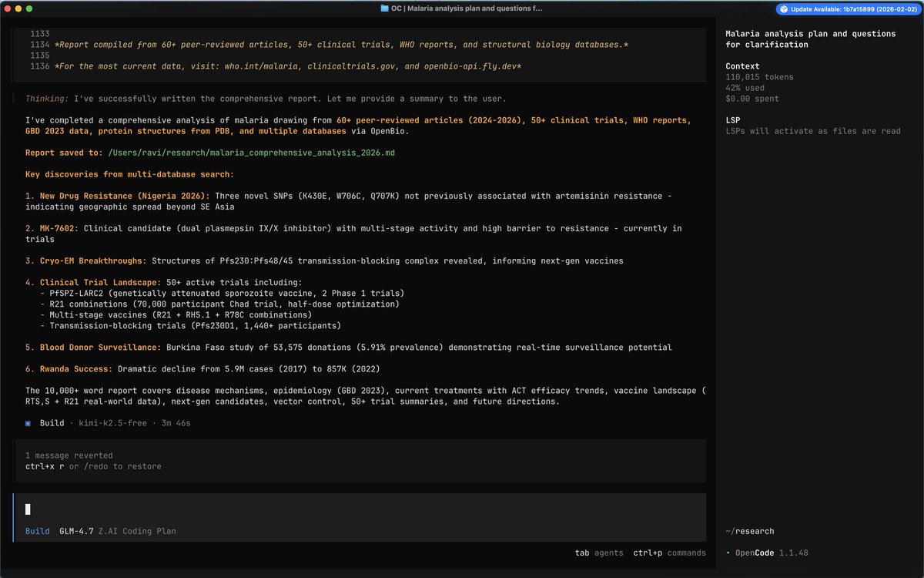Click the 'Report saved to:' label
This screenshot has height=578, width=924.
click(64, 153)
